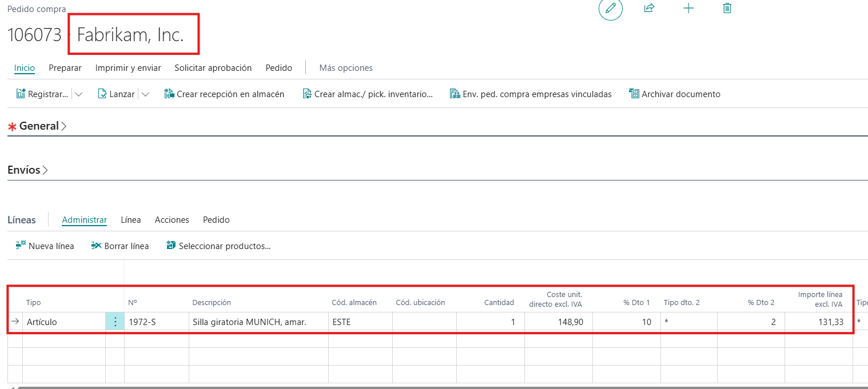The image size is (868, 389).
Task: Open the Solicitar aprobación menu
Action: [x=213, y=68]
